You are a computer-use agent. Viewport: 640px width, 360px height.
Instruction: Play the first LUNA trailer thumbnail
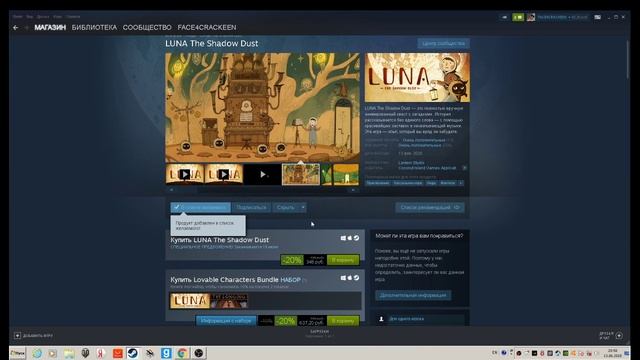coord(184,174)
